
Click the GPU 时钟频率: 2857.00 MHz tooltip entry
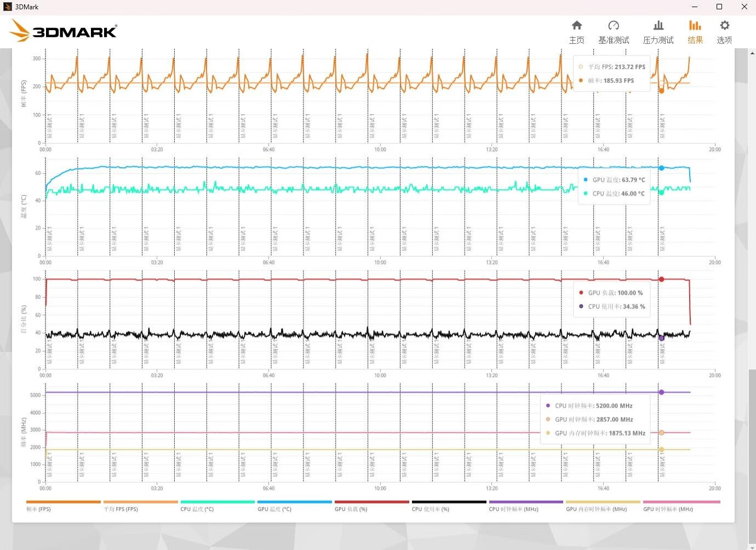[589, 420]
